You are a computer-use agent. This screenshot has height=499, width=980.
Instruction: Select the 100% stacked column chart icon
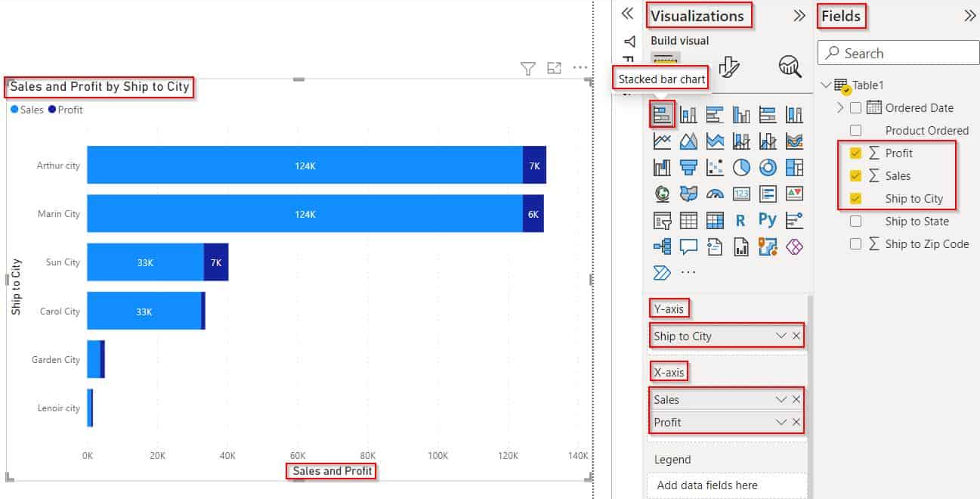(x=794, y=114)
